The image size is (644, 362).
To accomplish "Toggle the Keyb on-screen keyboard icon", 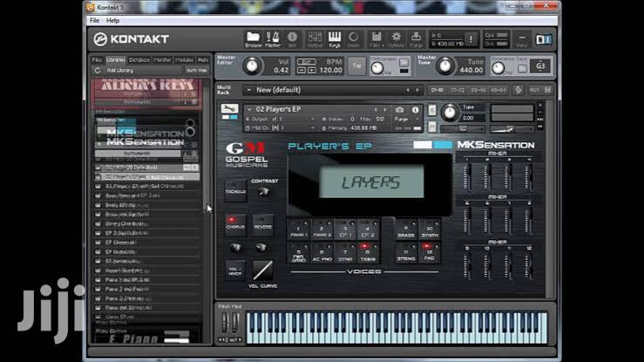I will click(335, 39).
